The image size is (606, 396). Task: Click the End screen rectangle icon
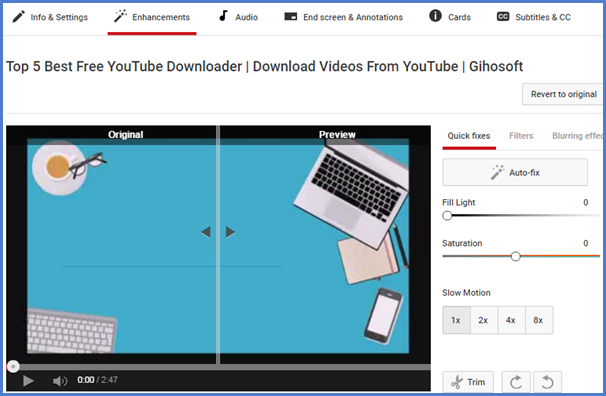tap(291, 16)
